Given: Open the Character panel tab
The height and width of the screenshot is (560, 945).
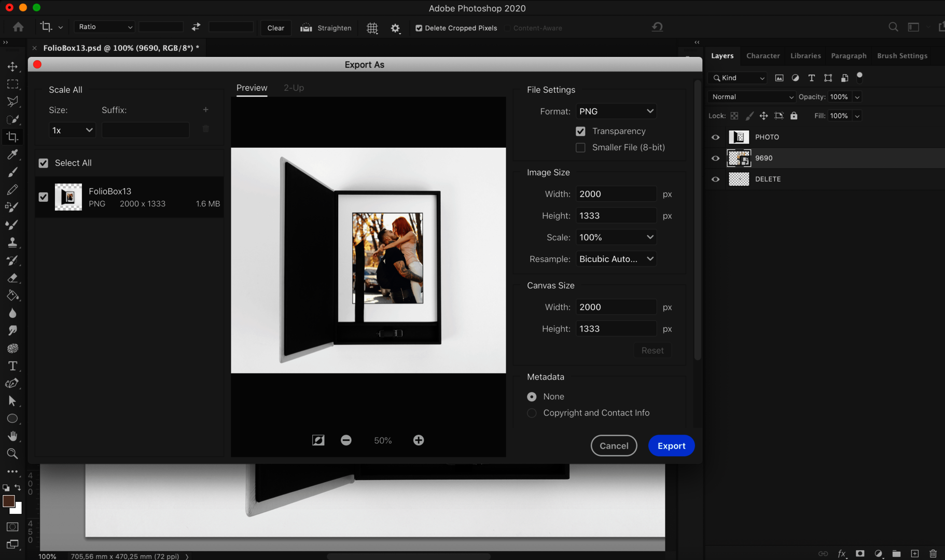Looking at the screenshot, I should point(762,55).
